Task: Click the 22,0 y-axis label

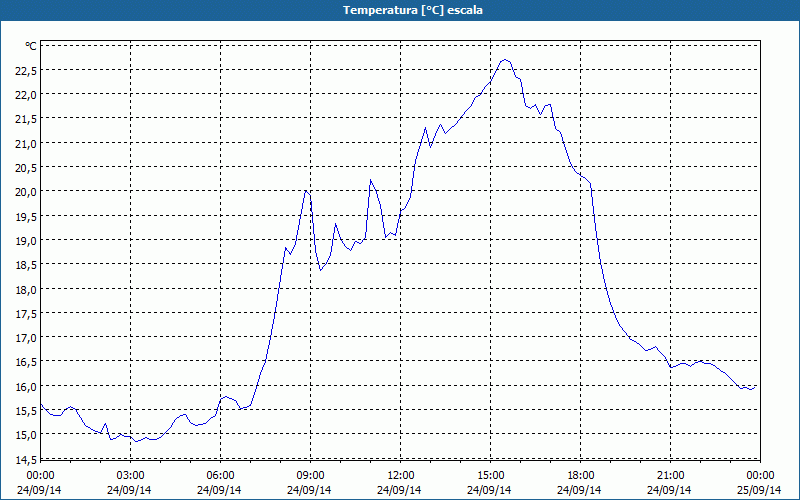Action: coord(26,95)
